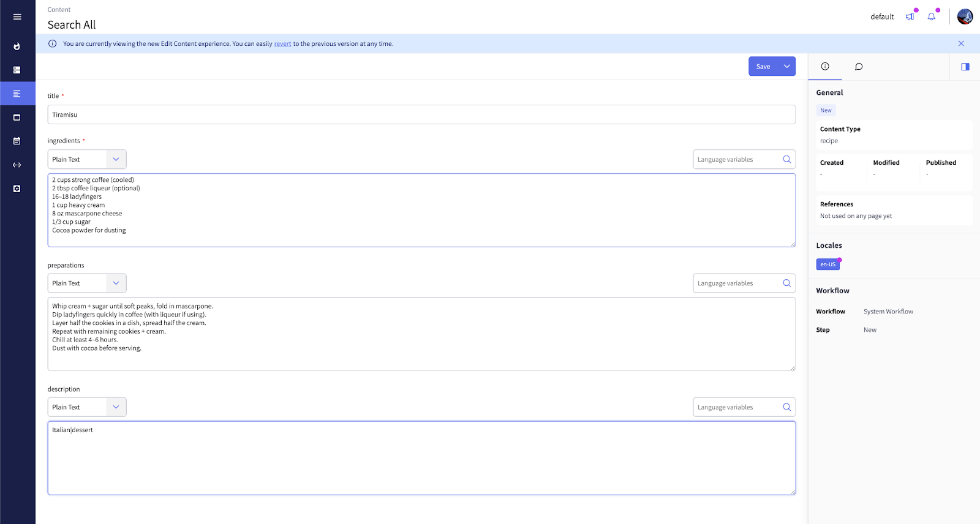Open the announcements megaphone icon

(910, 17)
